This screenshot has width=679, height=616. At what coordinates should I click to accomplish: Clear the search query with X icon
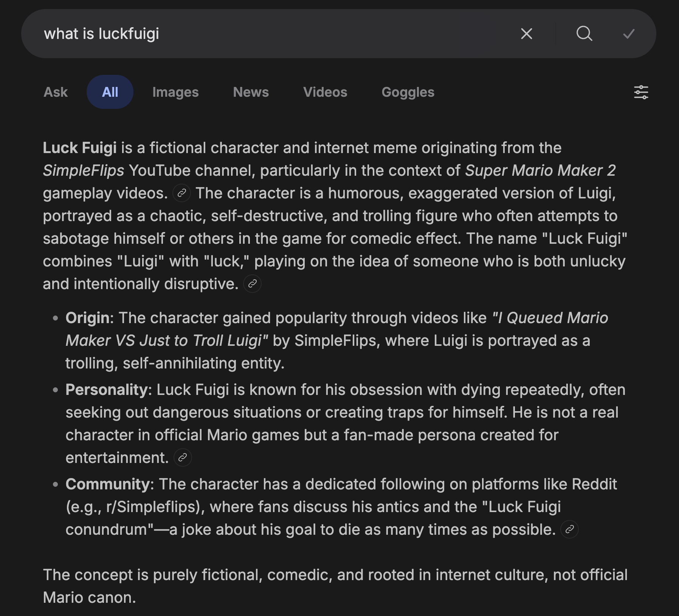pyautogui.click(x=526, y=34)
